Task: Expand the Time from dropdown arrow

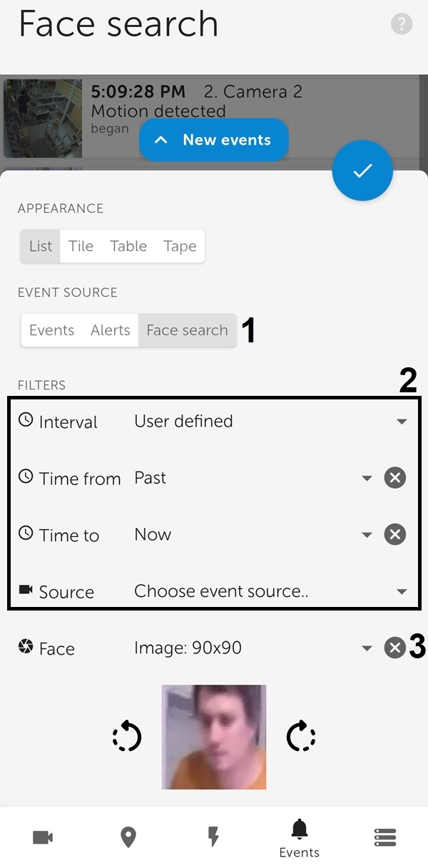Action: [367, 478]
